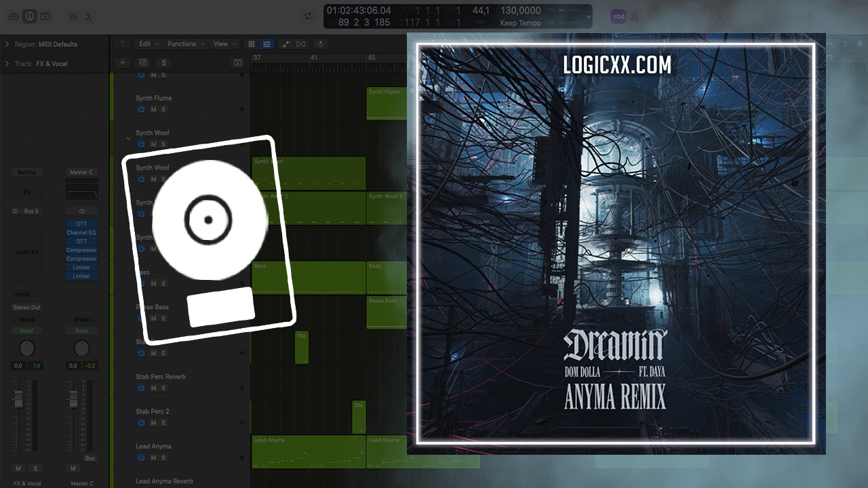Mute the Lead Anyma track
The image size is (868, 488).
click(x=153, y=457)
